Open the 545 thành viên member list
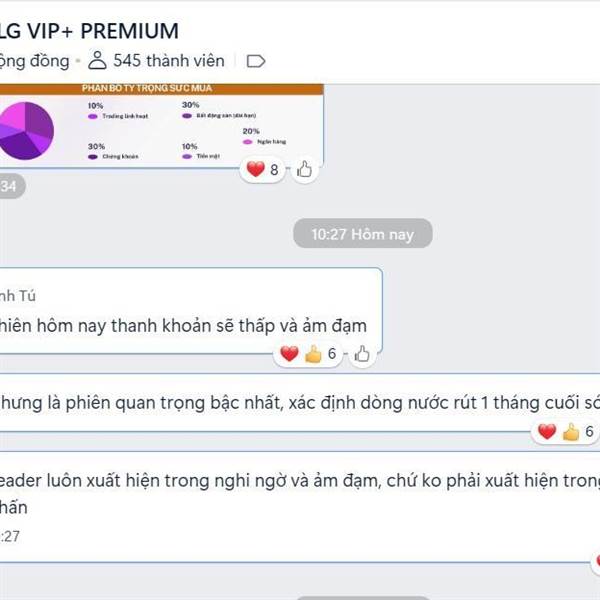This screenshot has height=600, width=600. [169, 61]
